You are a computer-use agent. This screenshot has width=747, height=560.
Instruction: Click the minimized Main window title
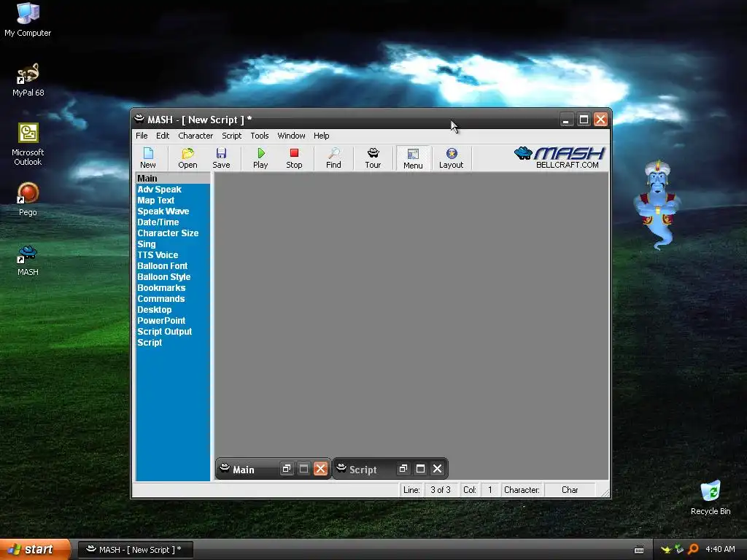pyautogui.click(x=244, y=470)
